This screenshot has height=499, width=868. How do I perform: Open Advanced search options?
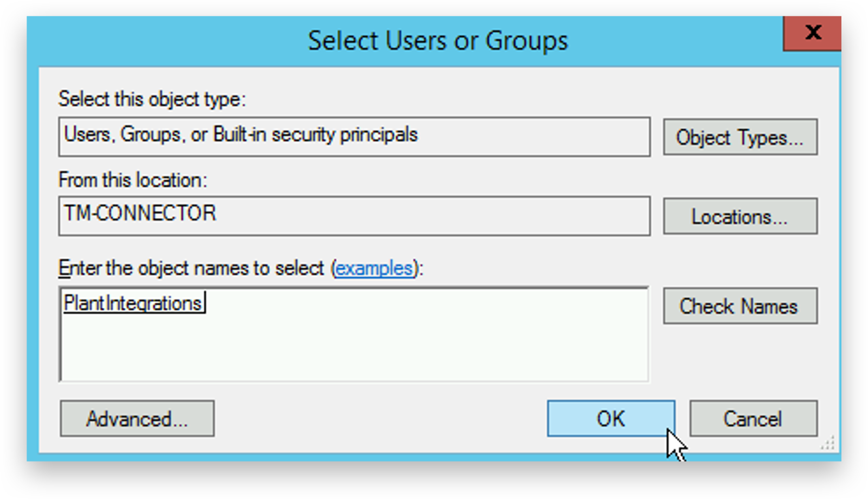[x=137, y=419]
